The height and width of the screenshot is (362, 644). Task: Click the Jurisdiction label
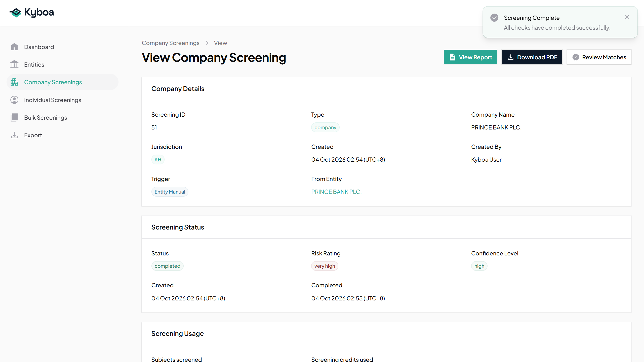[167, 147]
